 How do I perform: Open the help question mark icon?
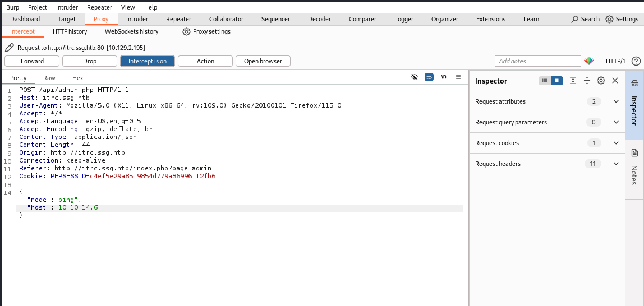[x=636, y=61]
